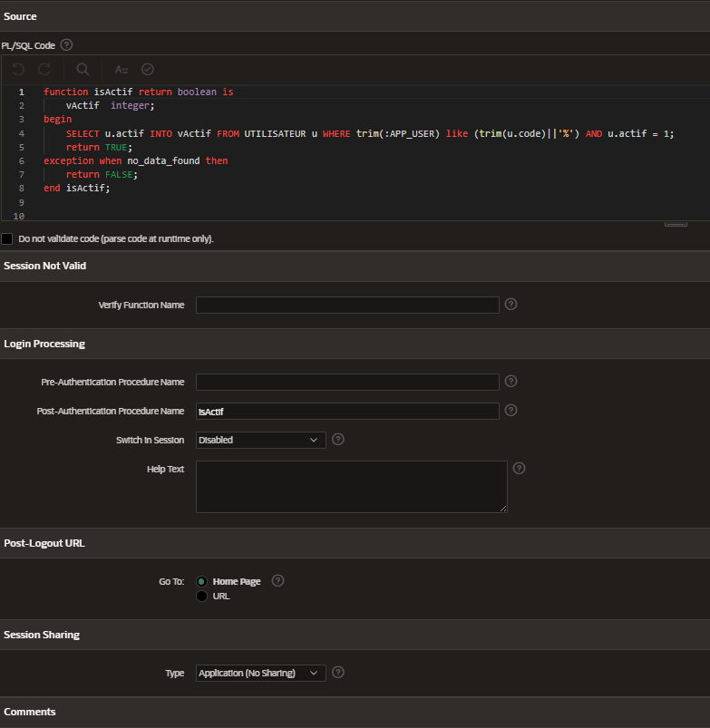This screenshot has width=710, height=728.
Task: Show help for Post-Authentication Procedure Name
Action: [x=511, y=411]
